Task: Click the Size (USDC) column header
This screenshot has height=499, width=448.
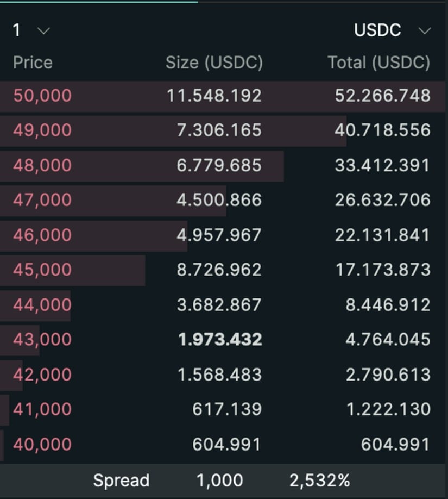Action: coord(214,63)
